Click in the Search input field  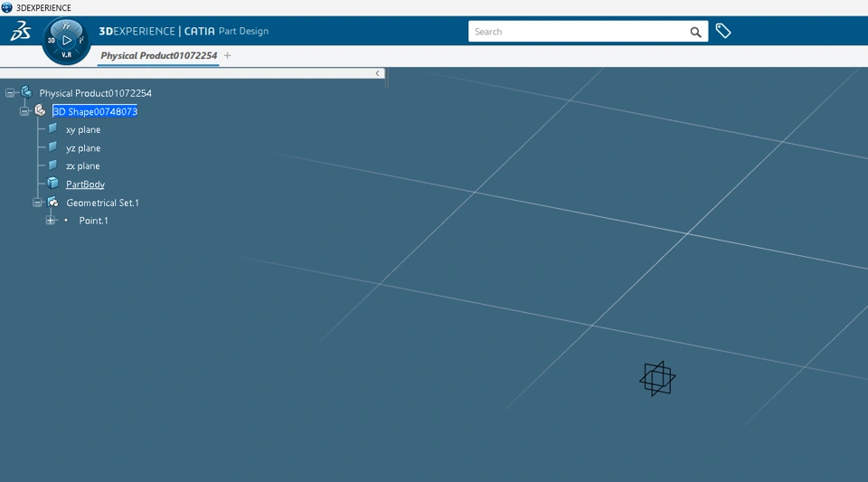coord(579,32)
